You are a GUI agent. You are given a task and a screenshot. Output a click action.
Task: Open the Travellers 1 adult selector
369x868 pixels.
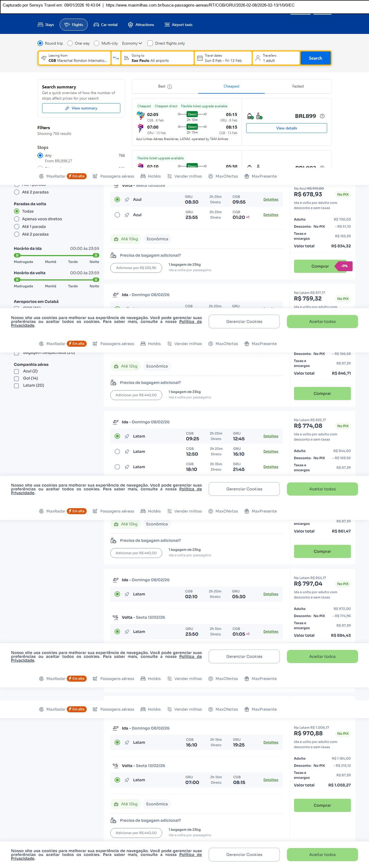click(x=276, y=58)
